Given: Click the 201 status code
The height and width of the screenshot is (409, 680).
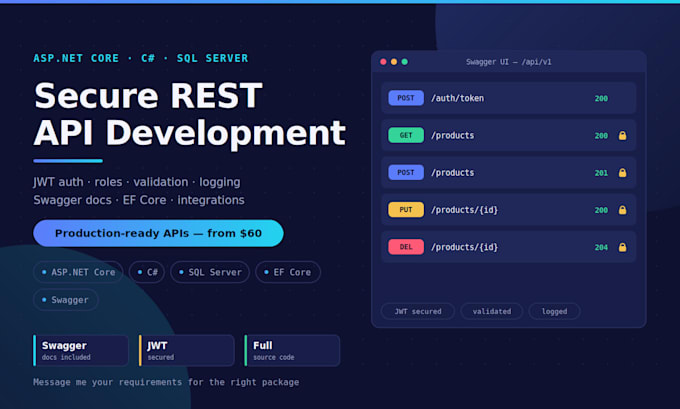Looking at the screenshot, I should [x=601, y=173].
